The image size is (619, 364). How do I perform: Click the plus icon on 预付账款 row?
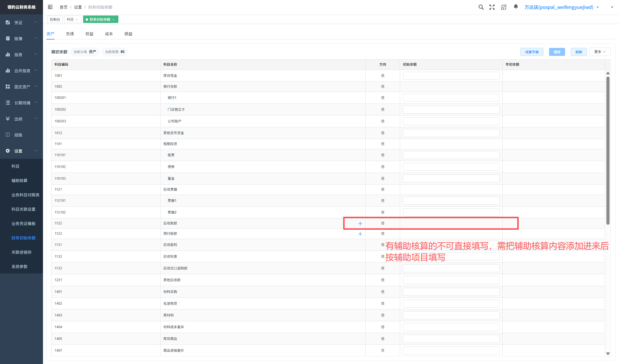coord(360,234)
